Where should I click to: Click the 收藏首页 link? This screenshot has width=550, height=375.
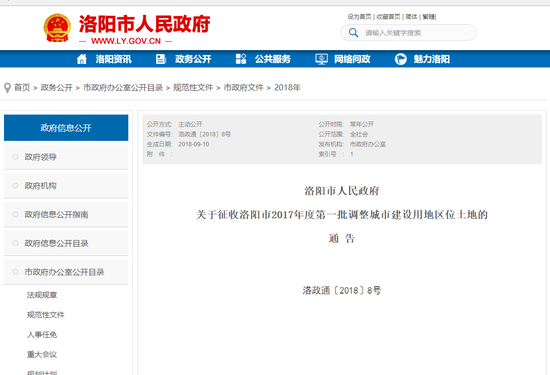click(388, 17)
